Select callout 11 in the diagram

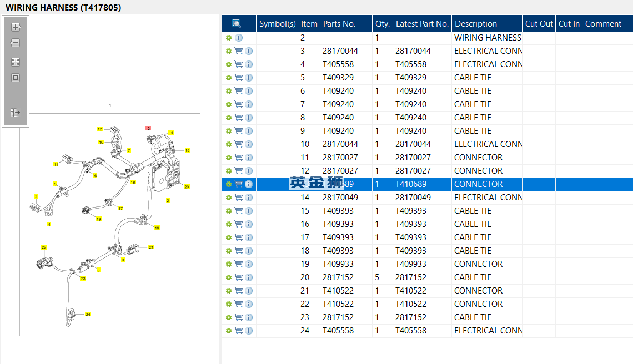[x=56, y=164]
